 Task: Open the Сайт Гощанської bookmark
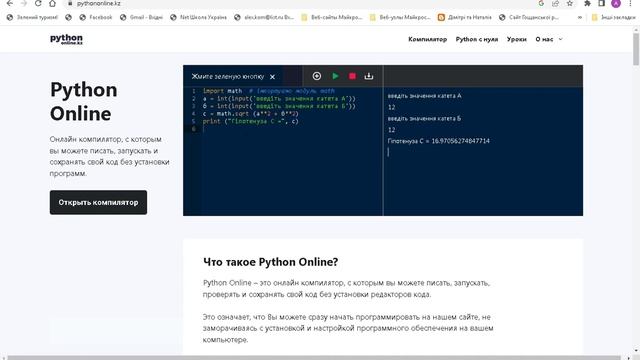click(x=529, y=17)
